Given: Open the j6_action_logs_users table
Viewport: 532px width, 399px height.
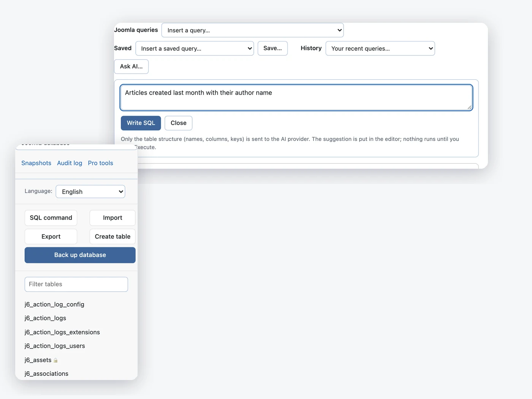Looking at the screenshot, I should coord(55,346).
